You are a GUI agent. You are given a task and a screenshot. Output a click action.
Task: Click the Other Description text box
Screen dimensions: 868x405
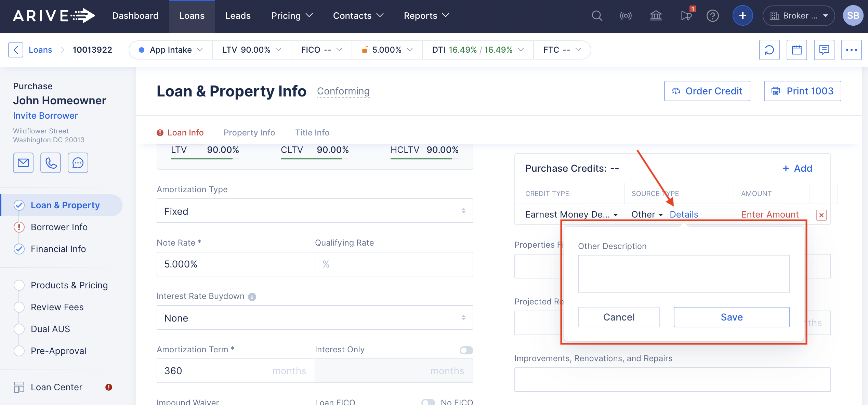tap(683, 274)
